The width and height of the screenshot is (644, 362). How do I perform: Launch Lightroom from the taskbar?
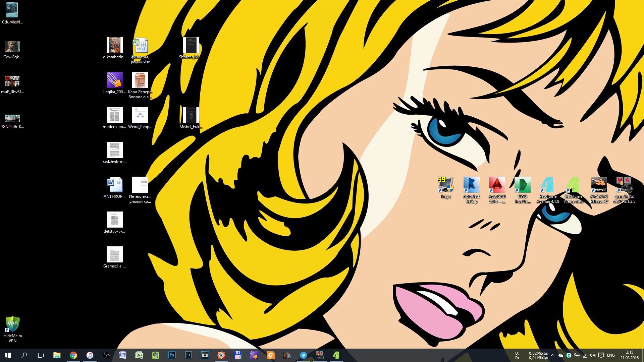tap(189, 355)
